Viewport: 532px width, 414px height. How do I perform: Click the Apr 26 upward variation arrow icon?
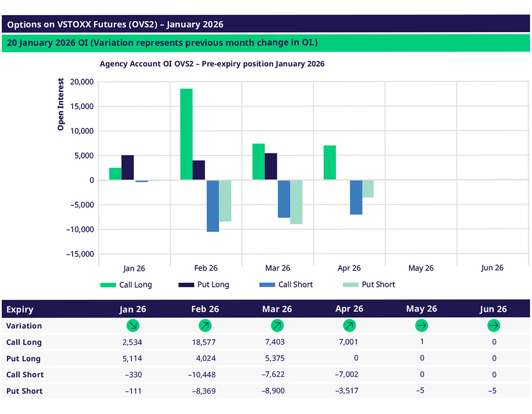(x=349, y=326)
